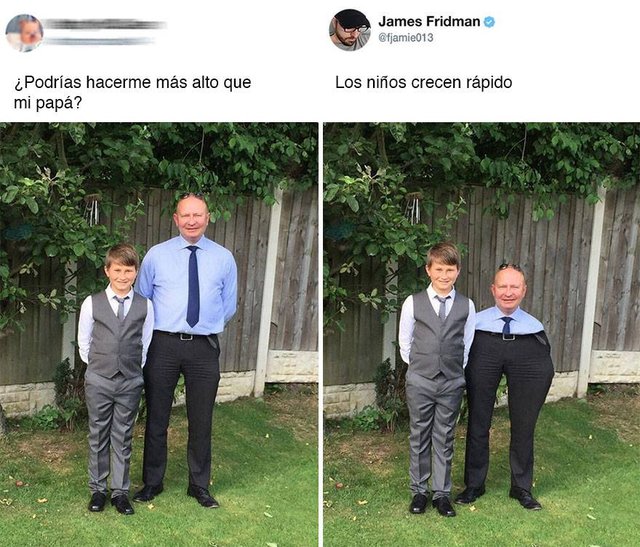Click the blurred handle under left username
Viewport: 640px width, 547px height.
point(99,41)
